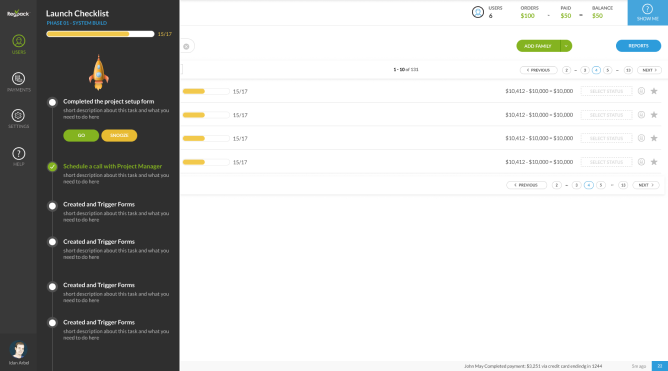The width and height of the screenshot is (668, 371).
Task: Jump to page 13 in pagination below the list
Action: point(623,185)
